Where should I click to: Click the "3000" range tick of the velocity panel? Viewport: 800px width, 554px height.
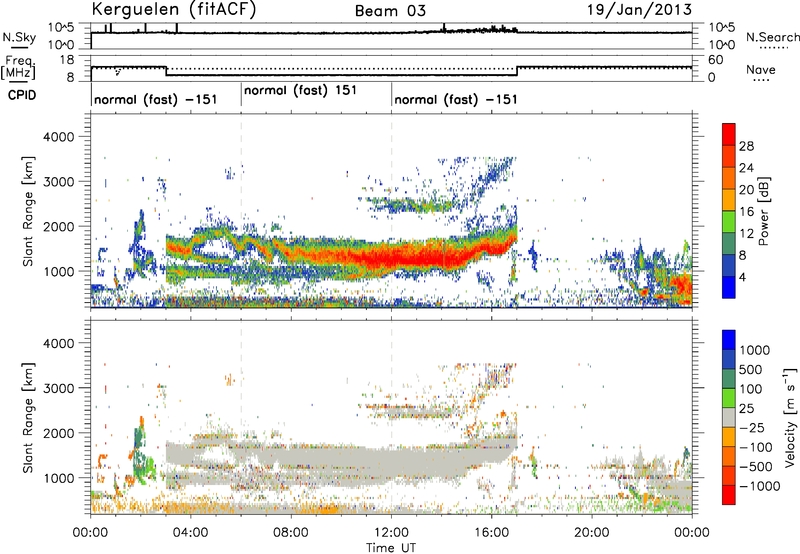[x=58, y=388]
